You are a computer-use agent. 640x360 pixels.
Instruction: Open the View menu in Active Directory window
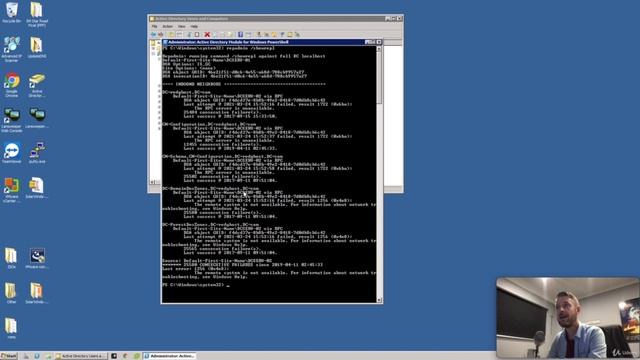pyautogui.click(x=182, y=27)
